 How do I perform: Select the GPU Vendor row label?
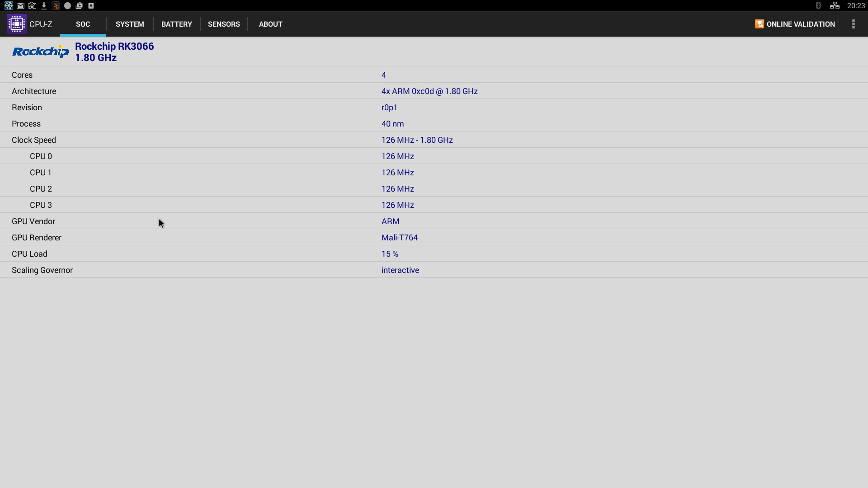(x=33, y=221)
